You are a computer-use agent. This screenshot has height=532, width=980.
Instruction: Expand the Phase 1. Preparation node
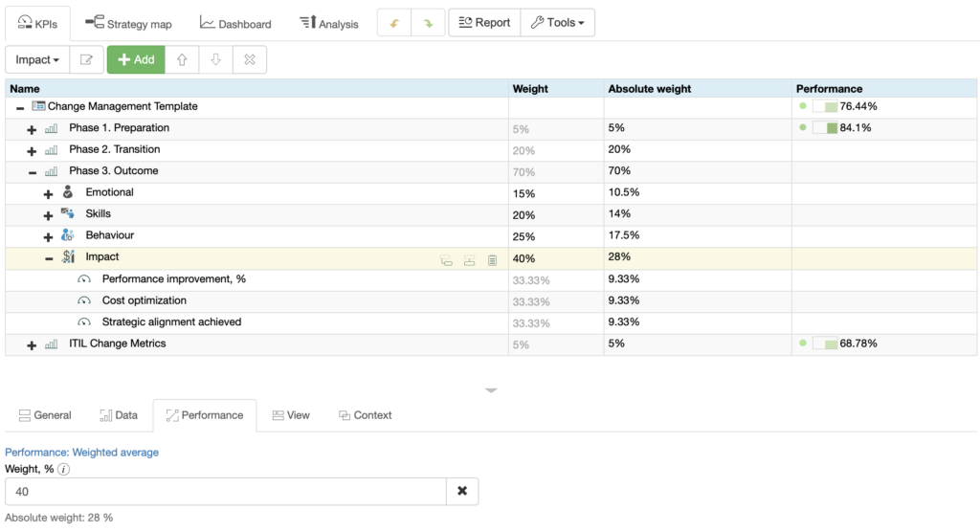tap(32, 129)
